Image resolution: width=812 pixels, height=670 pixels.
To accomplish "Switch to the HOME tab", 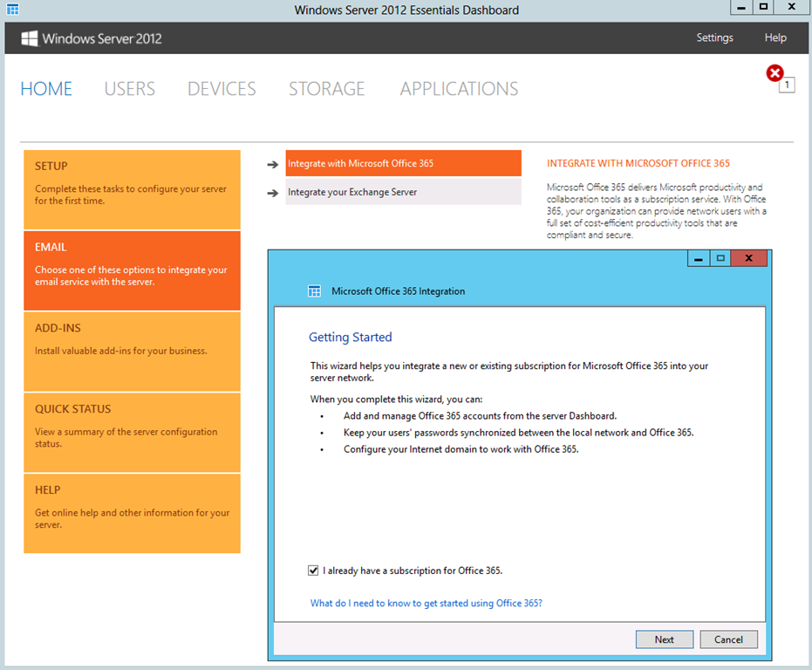I will (46, 89).
